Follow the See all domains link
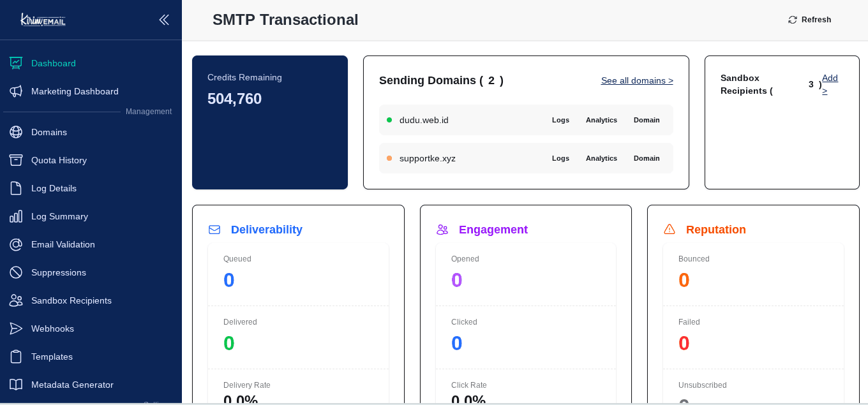This screenshot has height=405, width=868. pos(636,80)
